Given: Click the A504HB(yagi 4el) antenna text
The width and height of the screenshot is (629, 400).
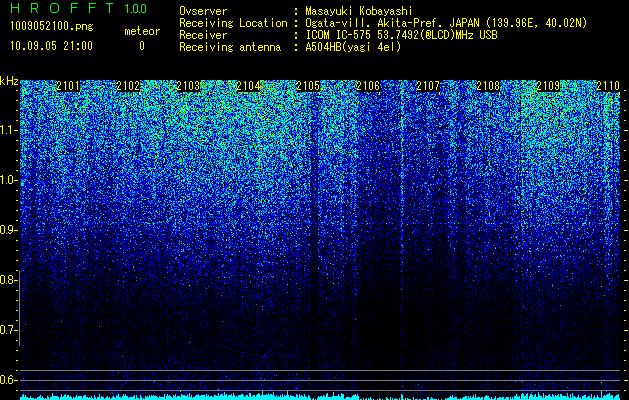Looking at the screenshot, I should point(353,47).
